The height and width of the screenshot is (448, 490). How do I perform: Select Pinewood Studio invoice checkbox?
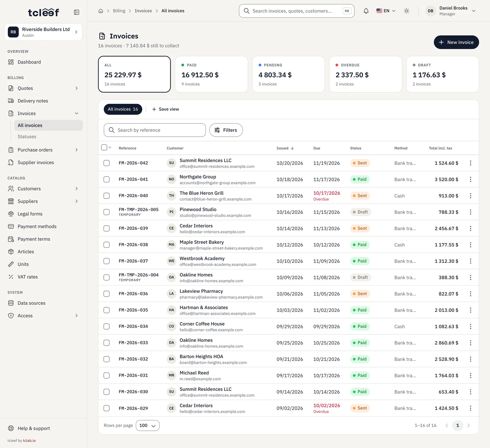(x=106, y=212)
